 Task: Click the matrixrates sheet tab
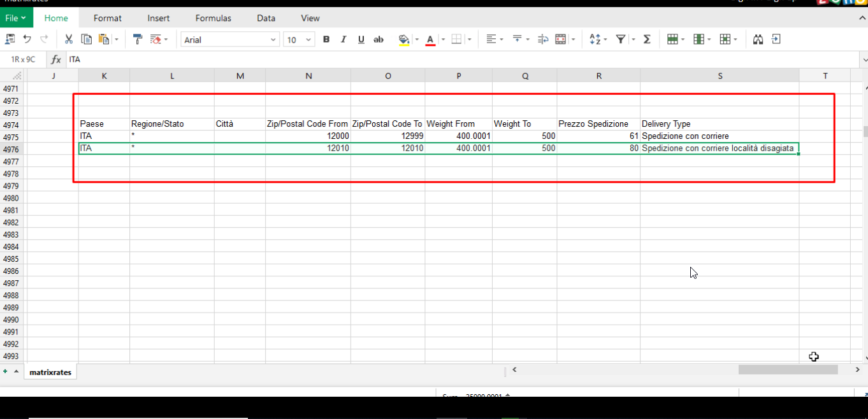point(50,372)
